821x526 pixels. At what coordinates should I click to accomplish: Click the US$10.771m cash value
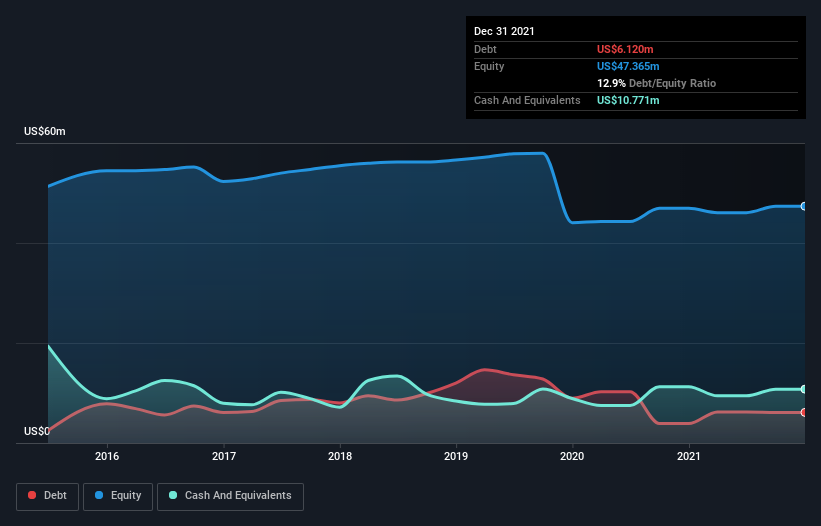[628, 100]
